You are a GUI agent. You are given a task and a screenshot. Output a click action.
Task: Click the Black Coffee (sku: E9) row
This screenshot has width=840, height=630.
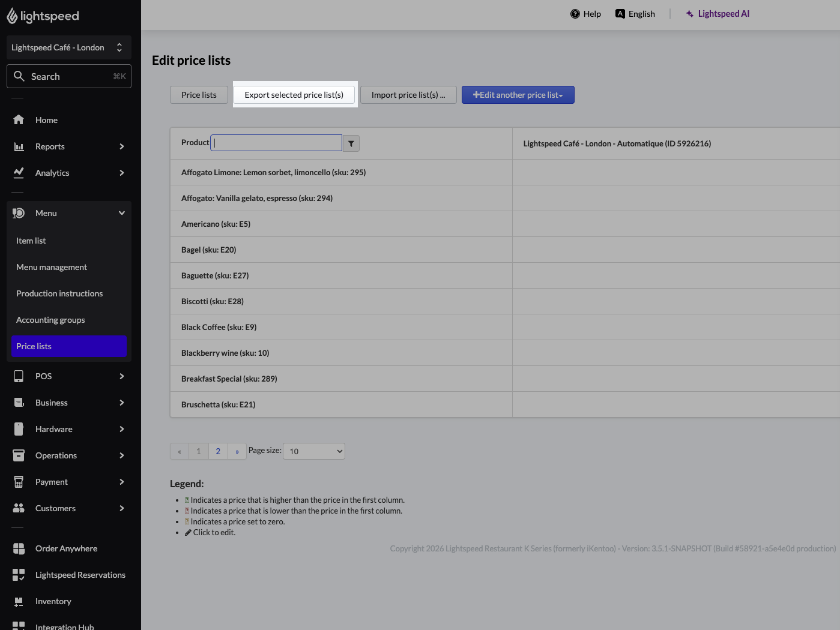tap(505, 327)
